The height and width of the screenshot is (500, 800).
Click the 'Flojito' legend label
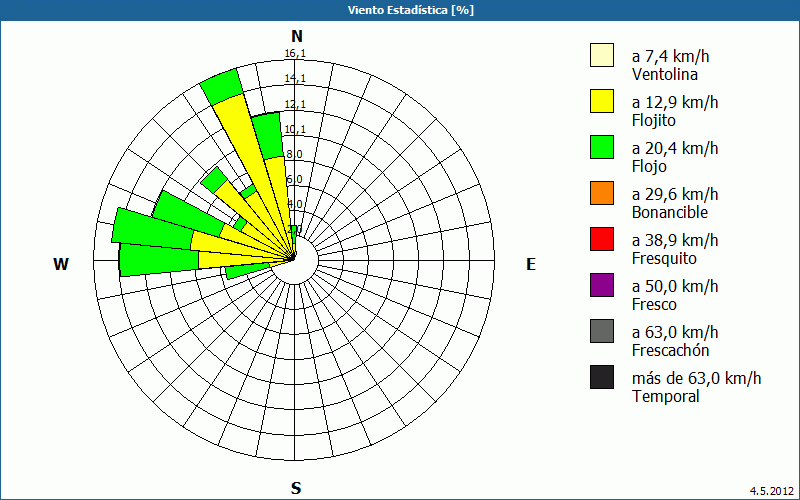(x=654, y=121)
